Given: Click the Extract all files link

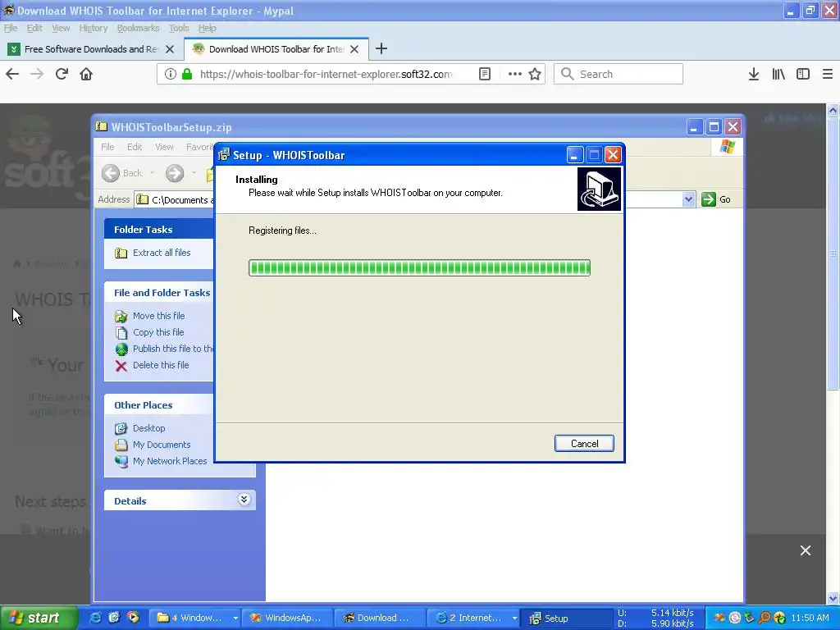Looking at the screenshot, I should tap(162, 253).
